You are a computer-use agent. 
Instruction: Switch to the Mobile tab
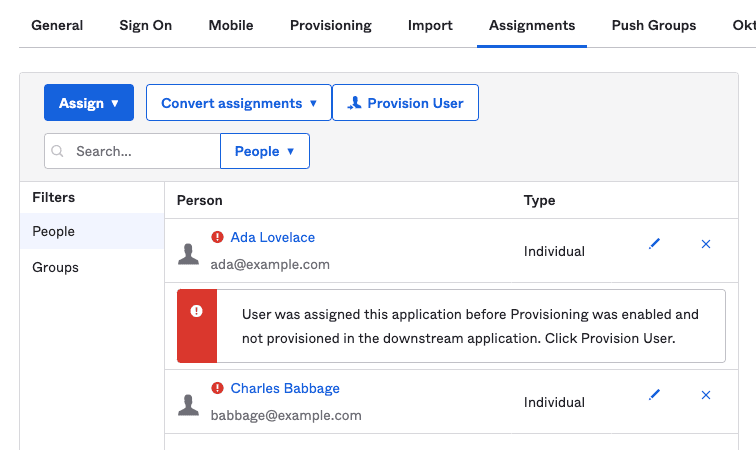(231, 25)
